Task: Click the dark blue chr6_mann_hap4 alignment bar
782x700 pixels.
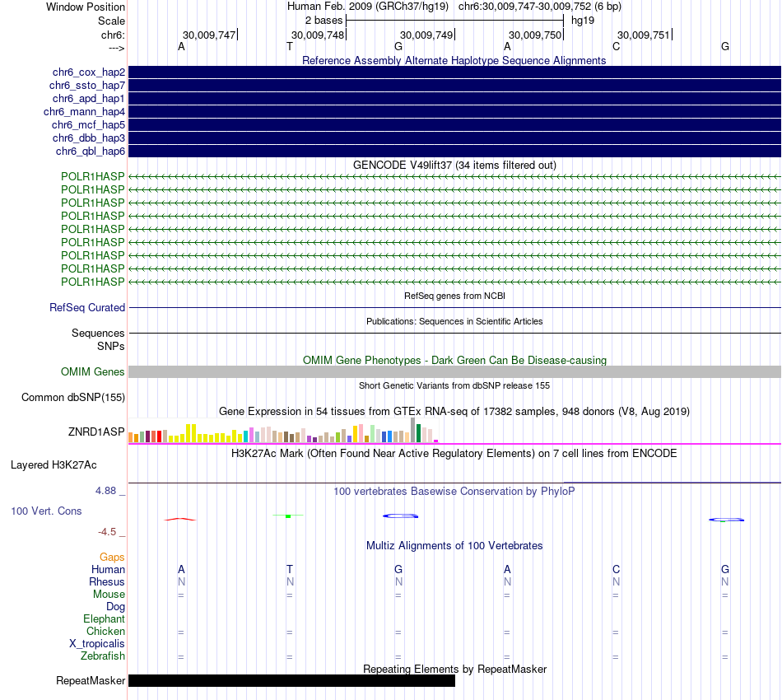Action: pyautogui.click(x=454, y=112)
